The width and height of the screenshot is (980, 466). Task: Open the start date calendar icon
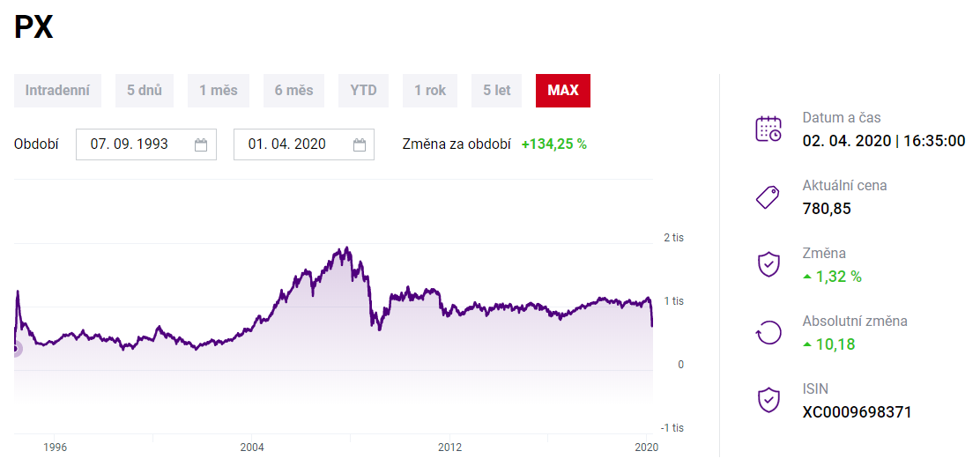click(x=201, y=144)
